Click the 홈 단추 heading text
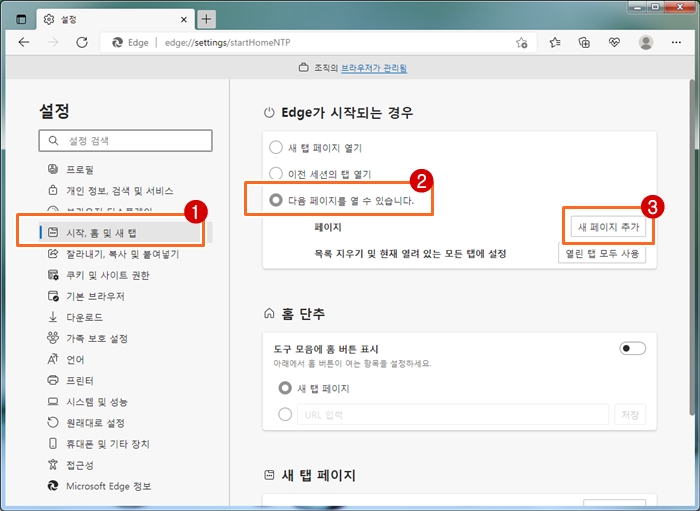This screenshot has height=511, width=700. 303,314
